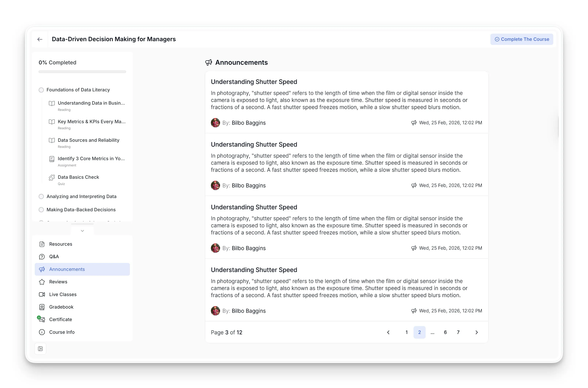Expand the Foundations of Data Literacy section
The width and height of the screenshot is (588, 388).
coord(78,90)
